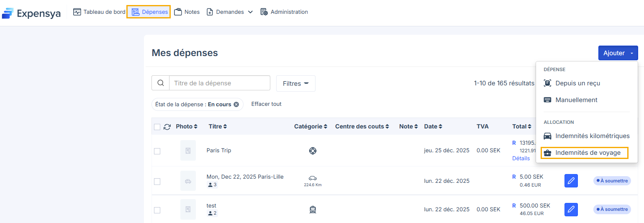Select the 'test' expense checkbox

[x=157, y=210]
